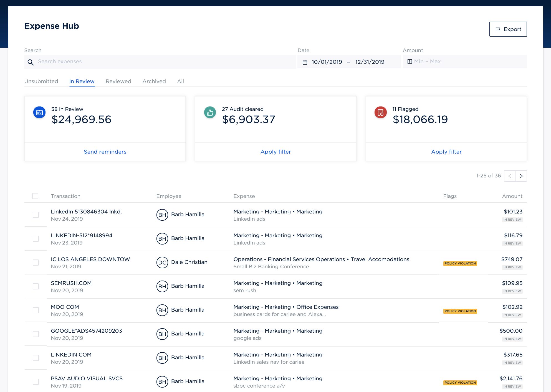
Task: Click the green thumbs-up Audit cleared icon
Action: (x=210, y=113)
